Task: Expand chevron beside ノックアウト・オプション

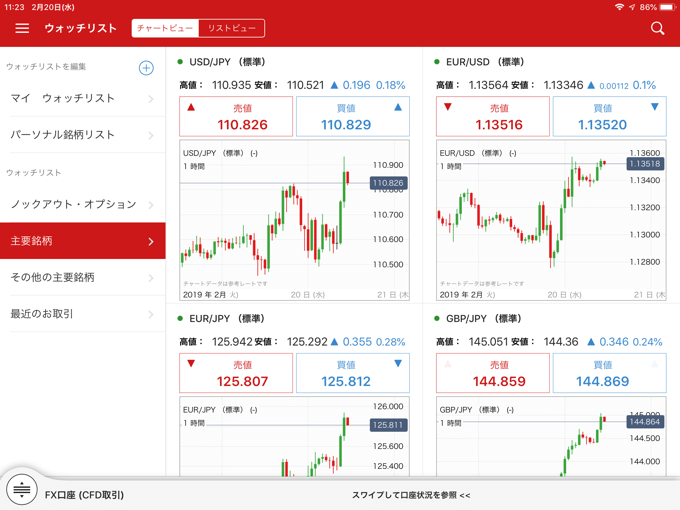Action: click(151, 205)
